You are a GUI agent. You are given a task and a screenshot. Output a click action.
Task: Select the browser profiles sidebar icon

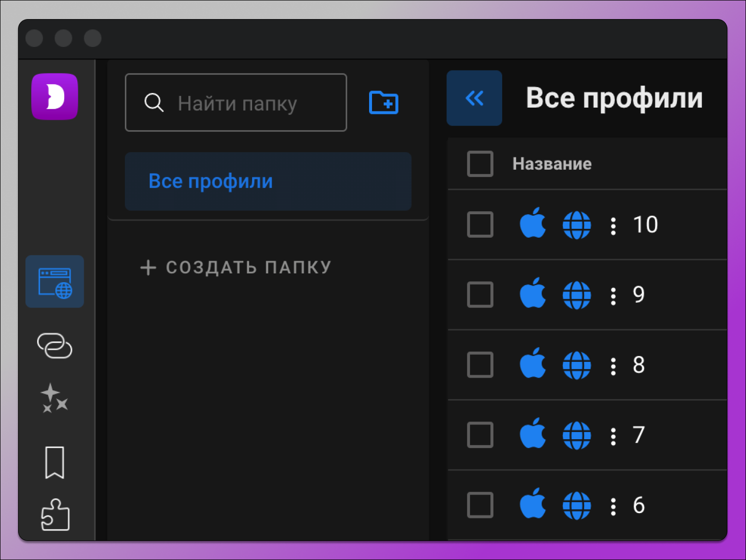(x=54, y=282)
